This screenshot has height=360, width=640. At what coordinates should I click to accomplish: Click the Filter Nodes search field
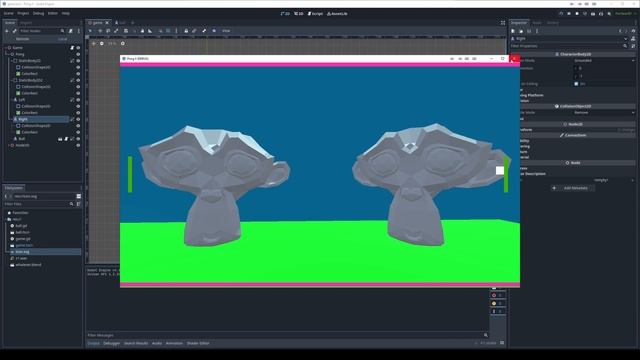[42, 31]
